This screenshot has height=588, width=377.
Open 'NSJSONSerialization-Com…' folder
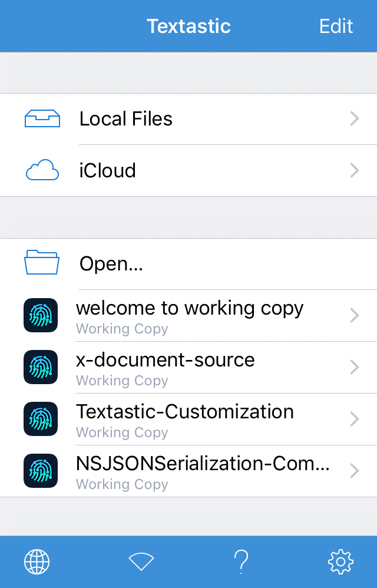tap(188, 471)
